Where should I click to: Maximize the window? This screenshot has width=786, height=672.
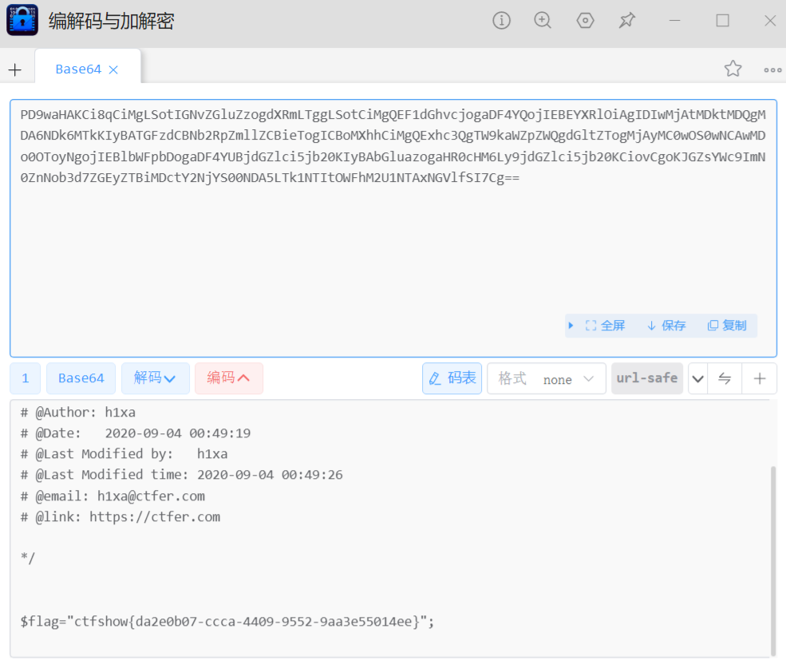click(722, 21)
